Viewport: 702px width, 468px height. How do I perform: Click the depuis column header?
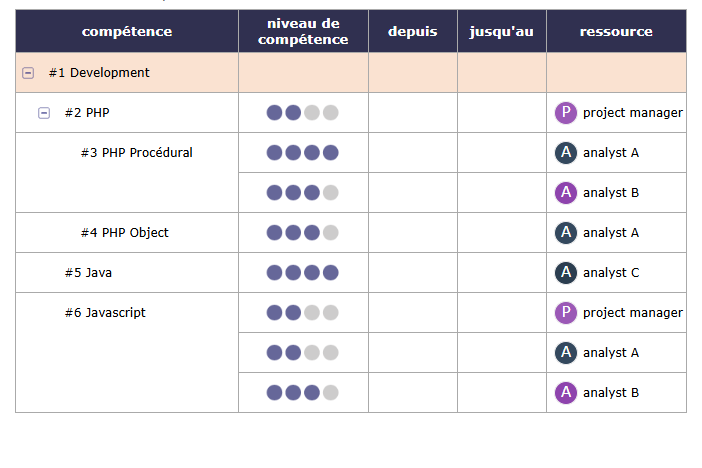[x=412, y=32]
